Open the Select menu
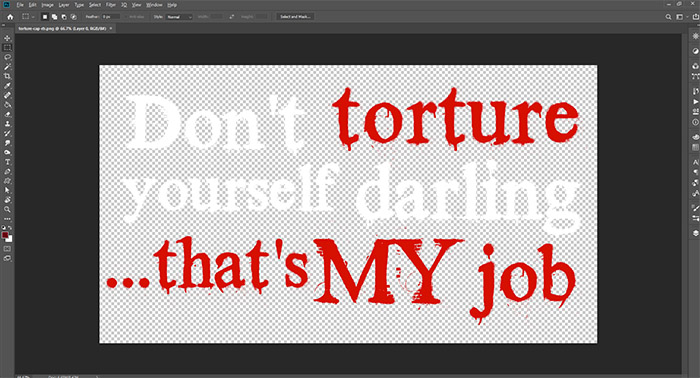700x378 pixels. [x=95, y=5]
